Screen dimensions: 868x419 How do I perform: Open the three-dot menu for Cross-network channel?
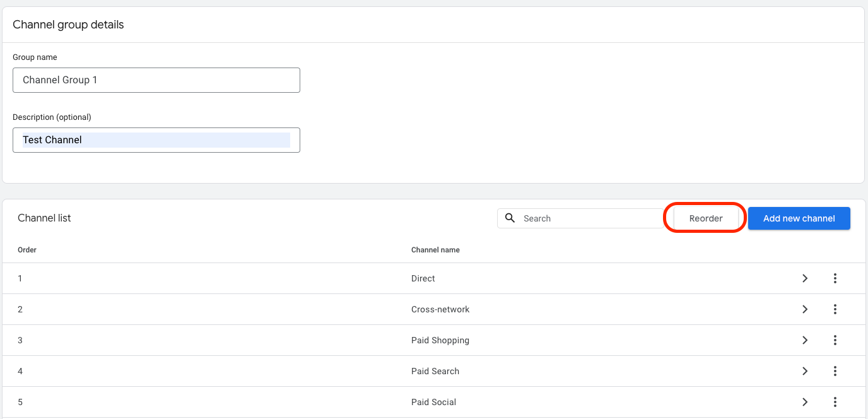[x=835, y=309]
